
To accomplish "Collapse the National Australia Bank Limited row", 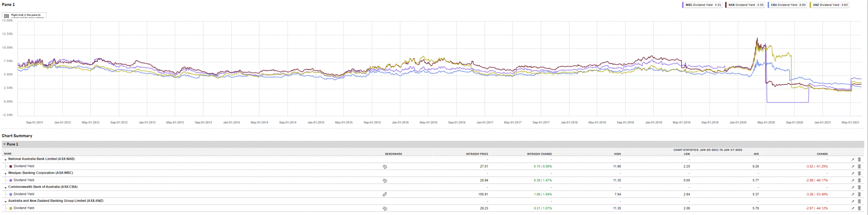I will 5,159.
